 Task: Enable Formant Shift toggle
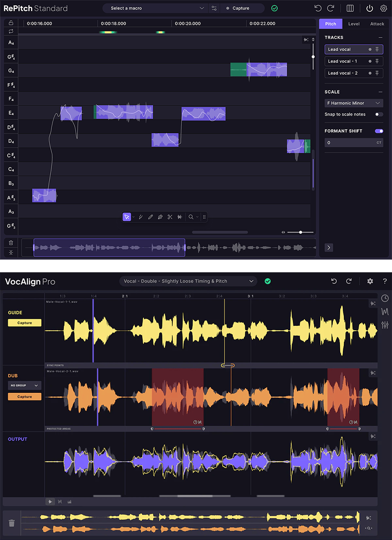pos(378,130)
